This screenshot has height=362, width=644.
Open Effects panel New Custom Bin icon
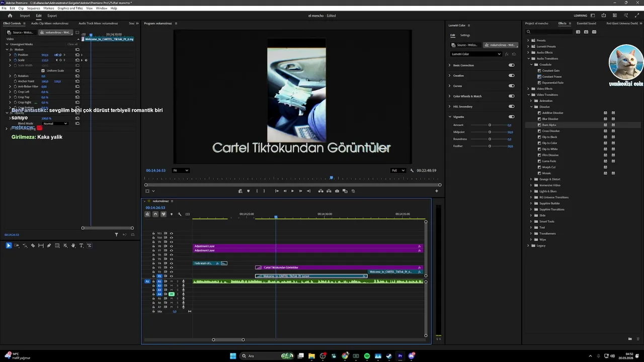coord(630,339)
